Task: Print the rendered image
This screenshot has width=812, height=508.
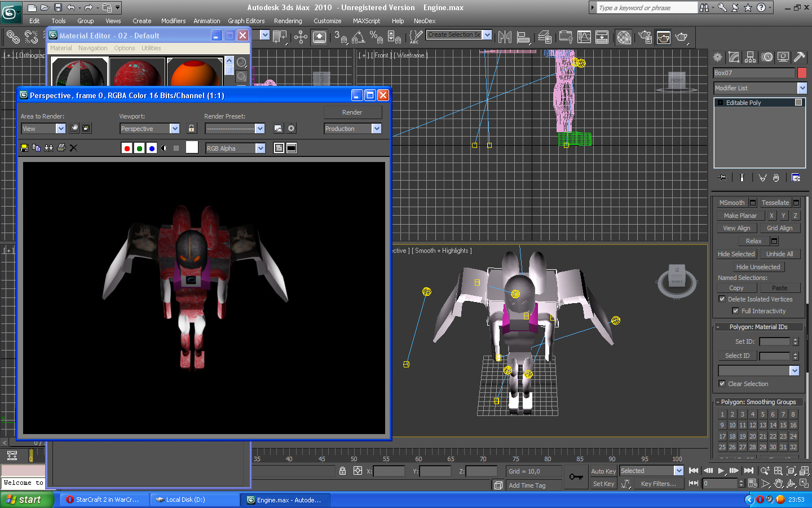Action: tap(61, 148)
